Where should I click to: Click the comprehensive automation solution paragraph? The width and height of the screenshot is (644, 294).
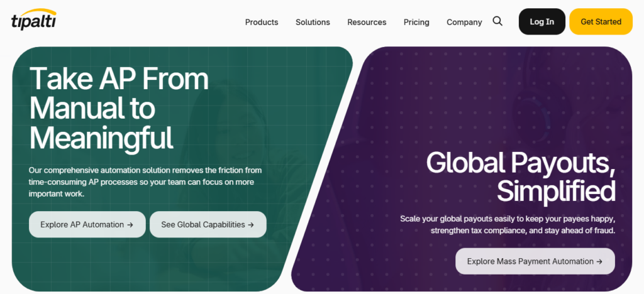click(145, 182)
